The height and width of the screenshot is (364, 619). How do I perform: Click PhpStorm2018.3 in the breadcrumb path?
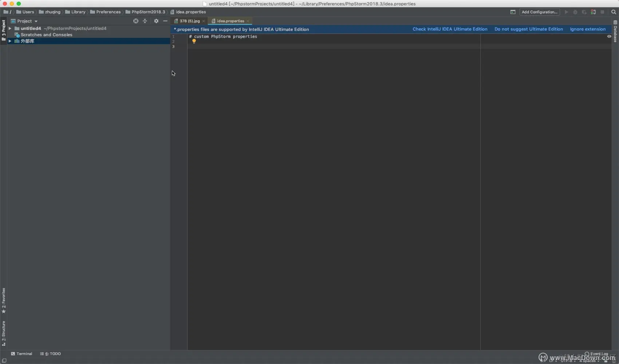[x=145, y=12]
